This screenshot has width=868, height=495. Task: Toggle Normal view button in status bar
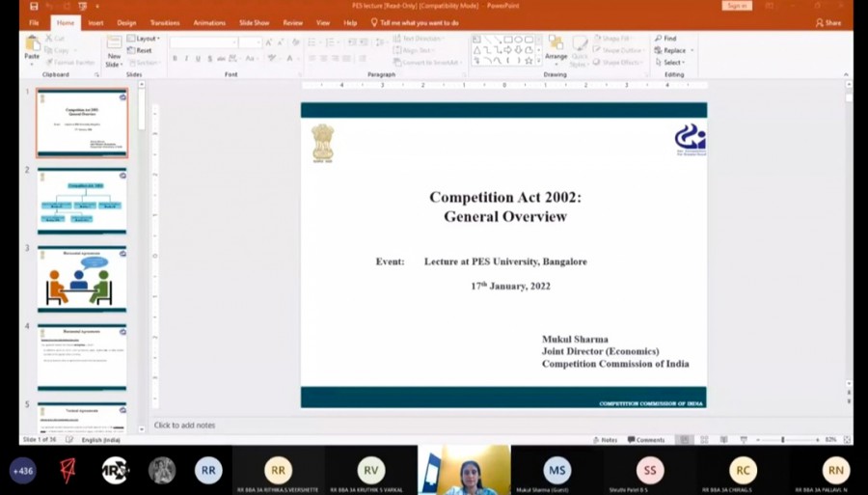tap(684, 440)
